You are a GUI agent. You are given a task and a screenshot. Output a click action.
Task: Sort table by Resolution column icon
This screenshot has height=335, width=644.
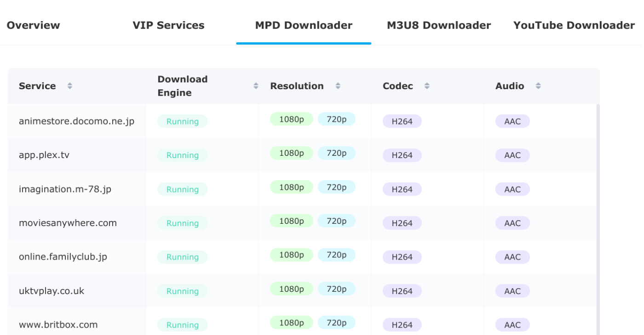[x=338, y=86]
